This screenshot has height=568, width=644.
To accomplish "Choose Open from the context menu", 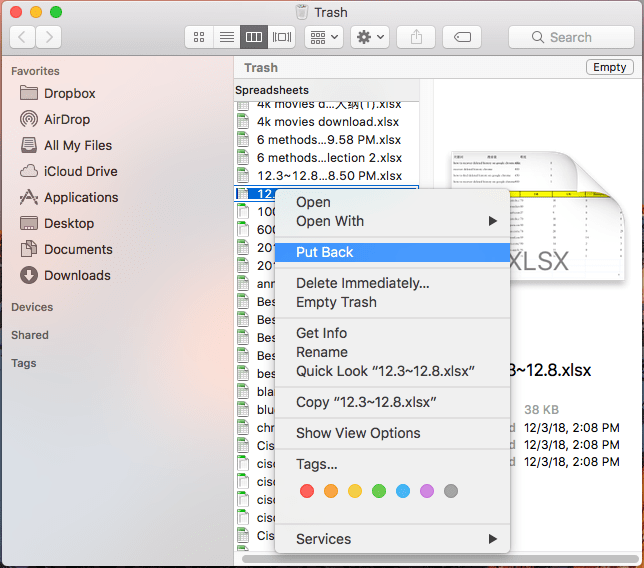I will click(x=392, y=202).
